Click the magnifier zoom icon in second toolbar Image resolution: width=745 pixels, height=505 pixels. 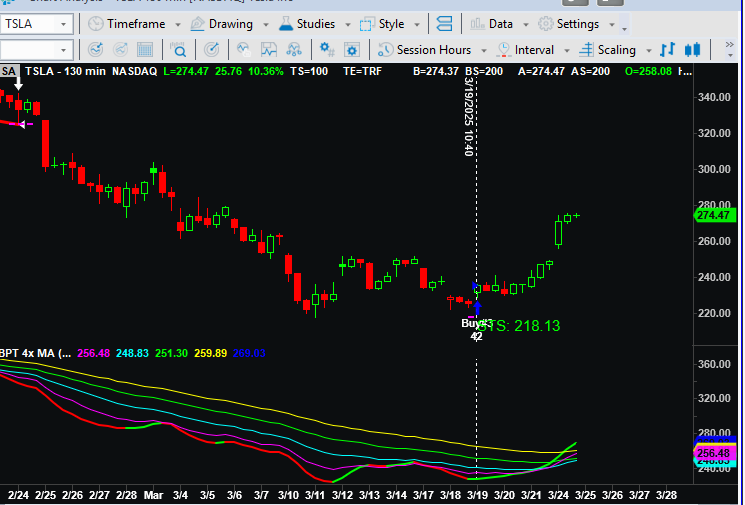179,49
